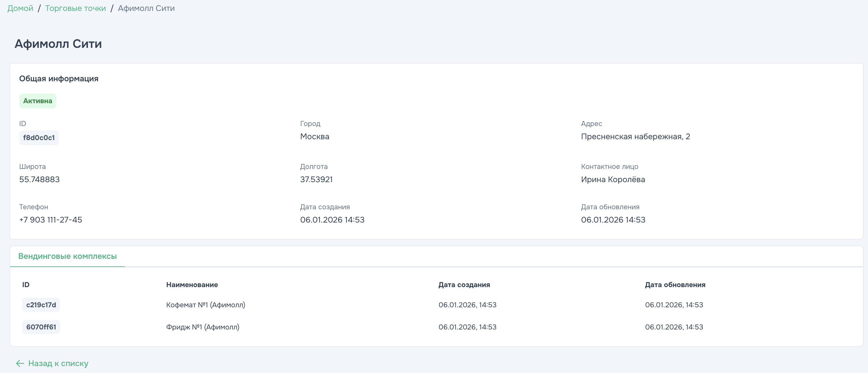
Task: Click the Активна status badge
Action: [x=38, y=101]
